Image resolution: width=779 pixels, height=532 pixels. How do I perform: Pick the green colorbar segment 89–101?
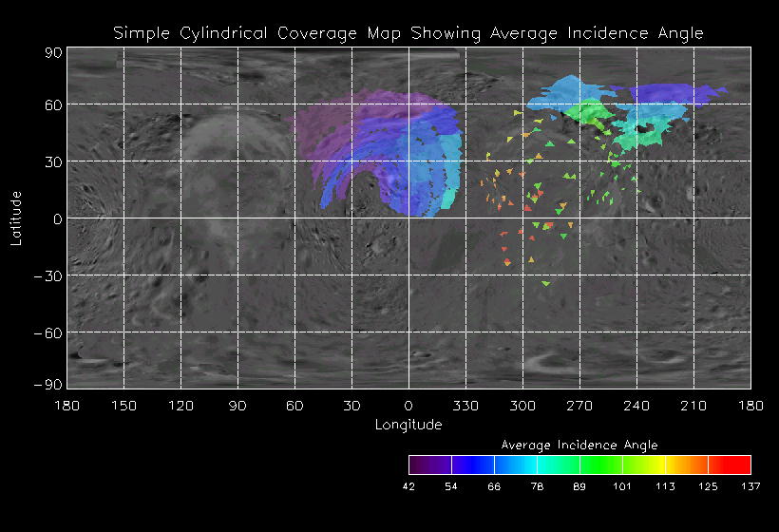click(x=601, y=465)
